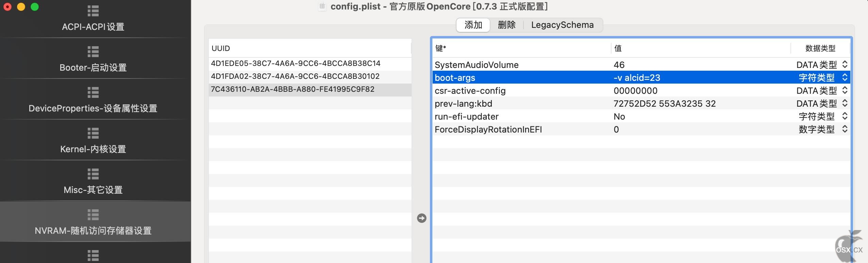Select the csr-active-config key cell

point(521,90)
